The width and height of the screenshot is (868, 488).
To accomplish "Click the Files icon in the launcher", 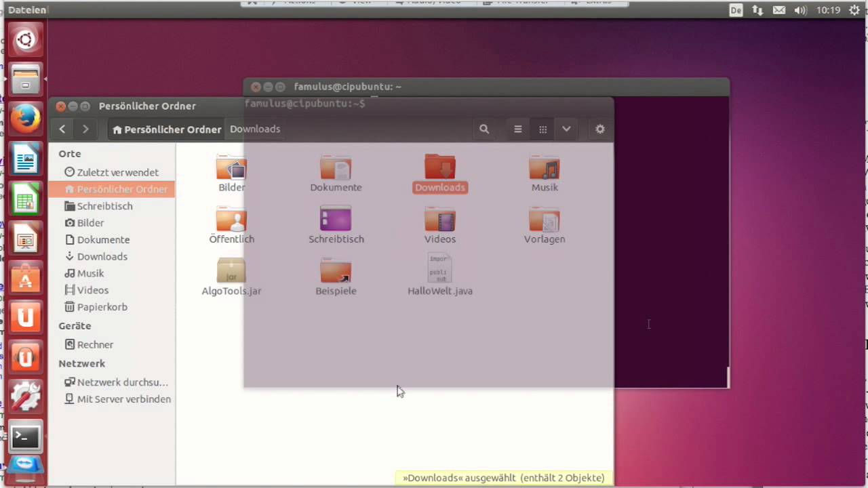I will (x=26, y=79).
